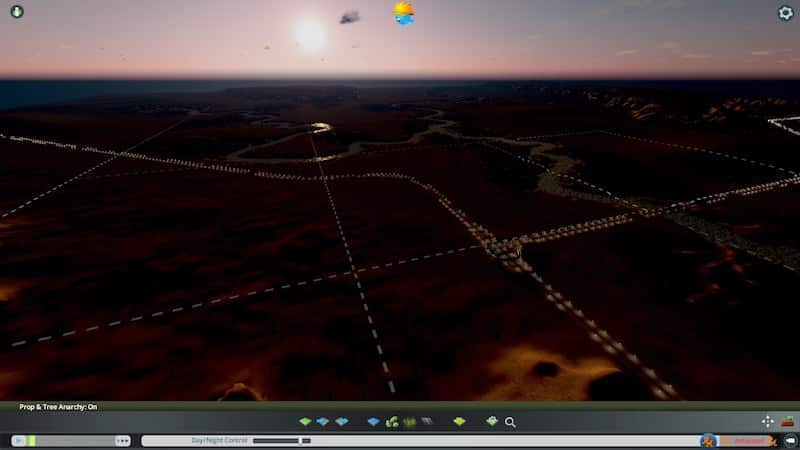The height and width of the screenshot is (450, 800).
Task: Click the download arrow icon at top-left
Action: (16, 12)
